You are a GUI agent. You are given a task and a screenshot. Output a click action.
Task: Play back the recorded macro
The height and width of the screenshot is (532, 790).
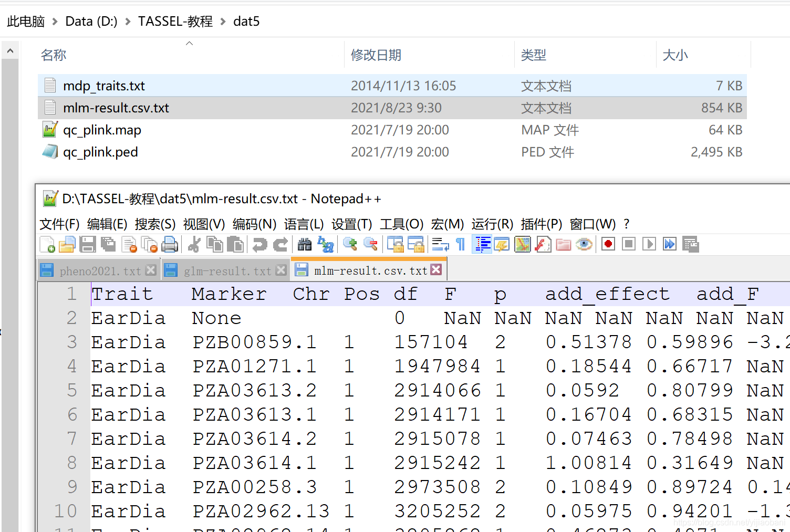(x=649, y=244)
